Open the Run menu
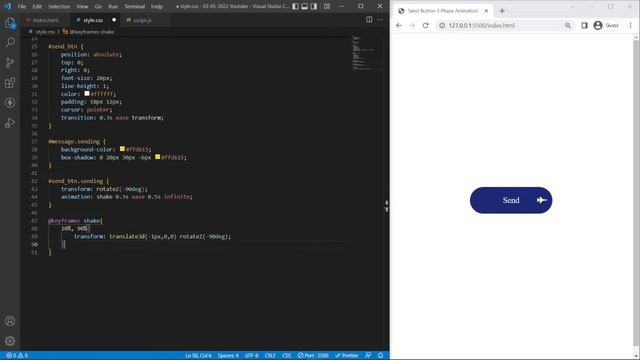 (113, 7)
